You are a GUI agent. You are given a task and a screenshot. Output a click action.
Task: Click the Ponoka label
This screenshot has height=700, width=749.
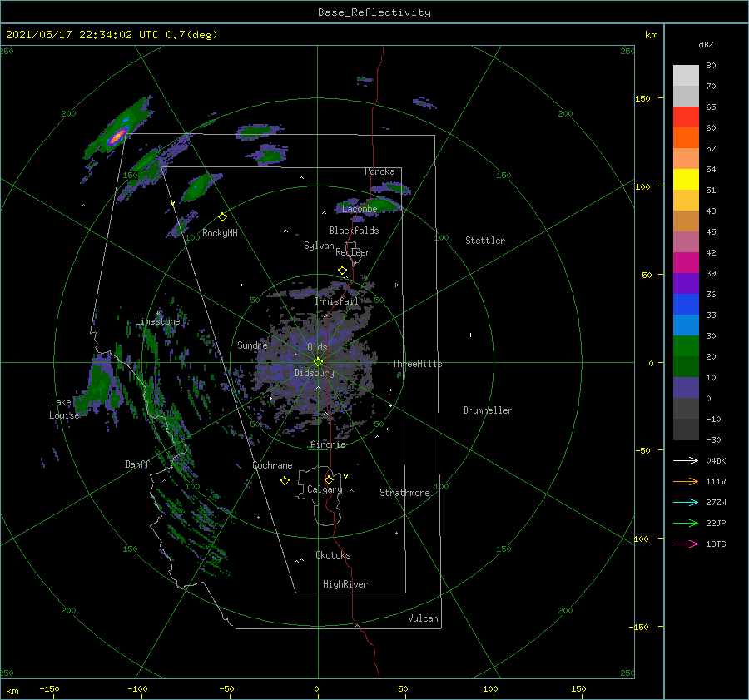pyautogui.click(x=379, y=171)
